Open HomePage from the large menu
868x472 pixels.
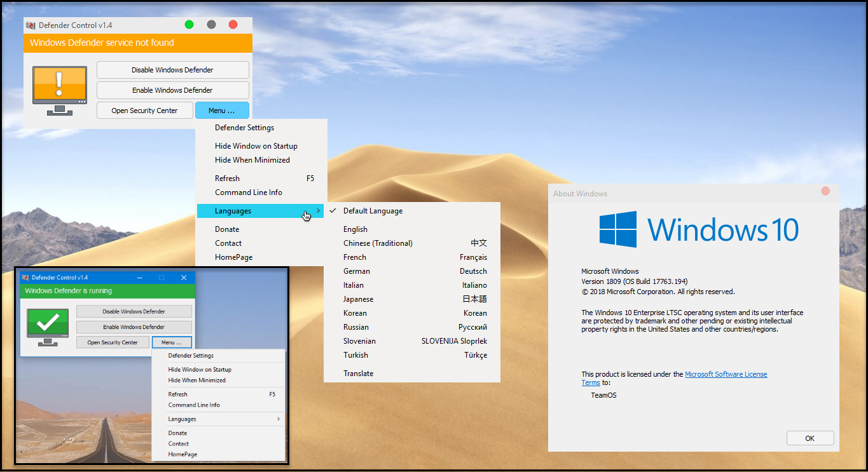pyautogui.click(x=261, y=257)
